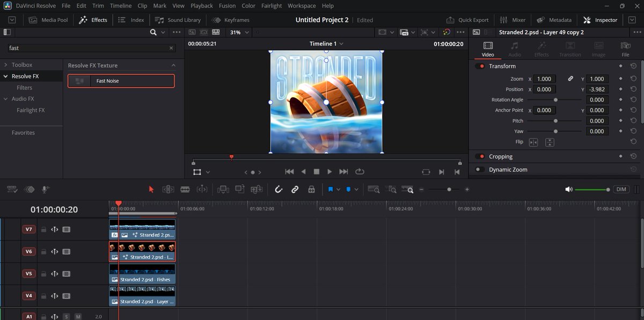Click timeline zoom out minus button
The height and width of the screenshot is (320, 644).
pos(421,190)
